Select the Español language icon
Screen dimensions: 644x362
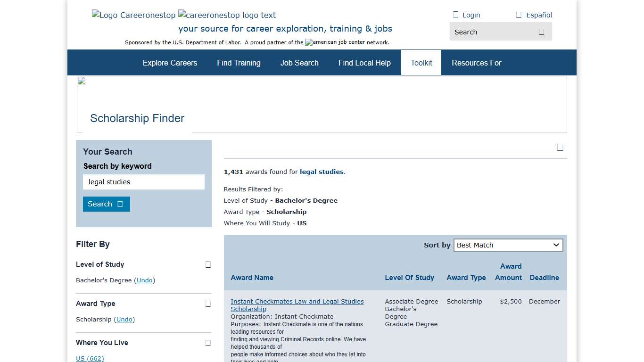coord(518,15)
